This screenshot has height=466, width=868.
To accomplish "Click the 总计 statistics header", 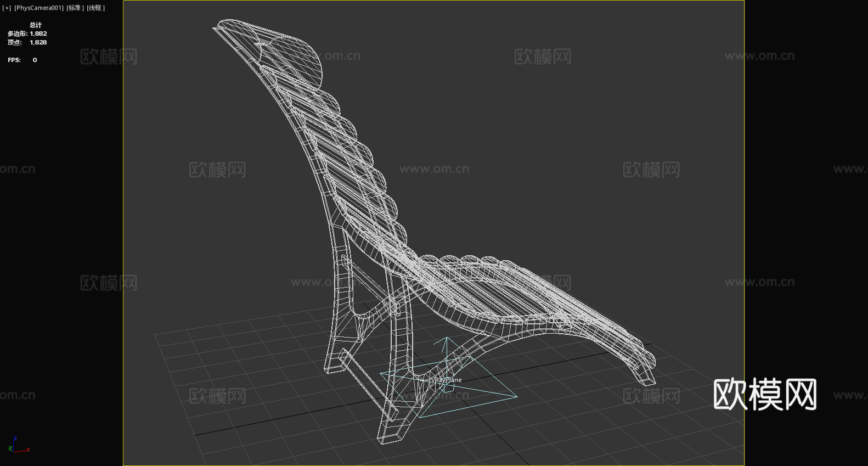I will [x=36, y=25].
